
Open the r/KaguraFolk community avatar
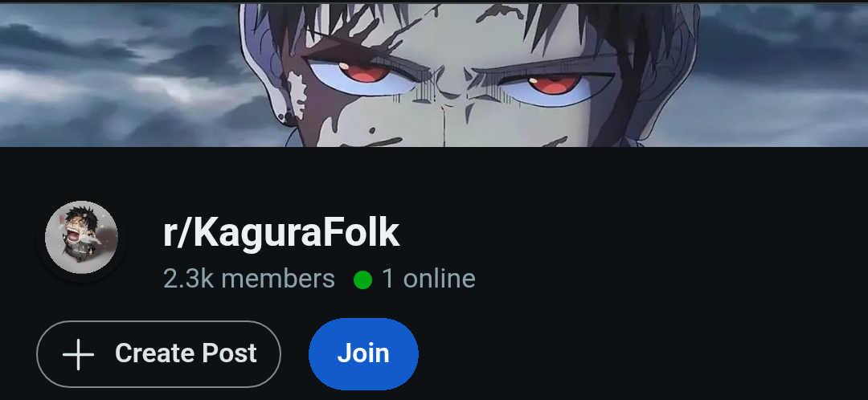click(x=81, y=237)
